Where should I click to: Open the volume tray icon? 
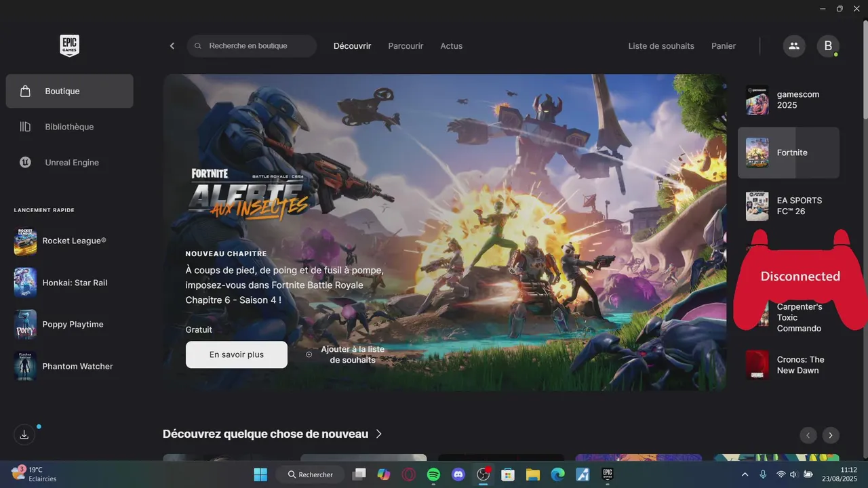(794, 474)
